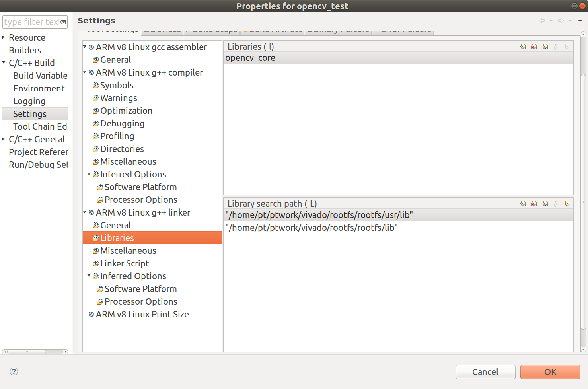Collapse Inferred Options under the g++ compiler
588x389 pixels.
89,174
